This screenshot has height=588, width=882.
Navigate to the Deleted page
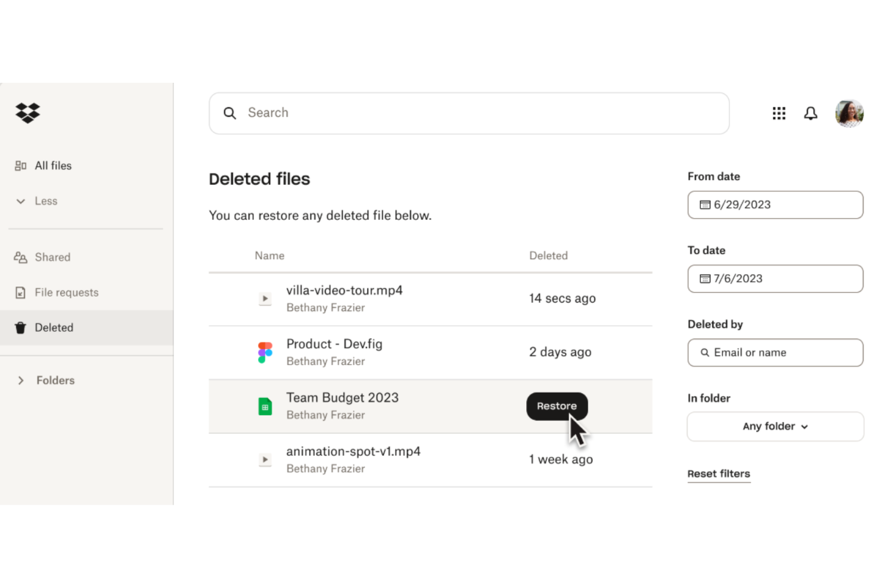[54, 327]
